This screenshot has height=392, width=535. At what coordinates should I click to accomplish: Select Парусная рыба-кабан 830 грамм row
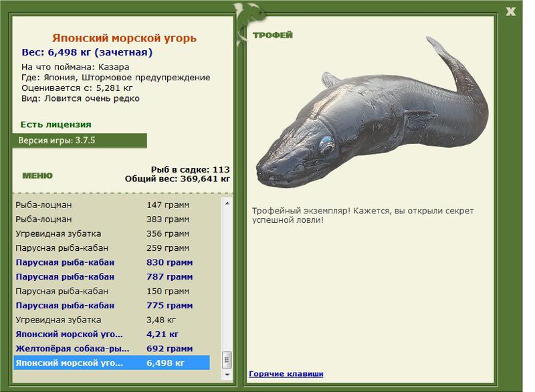coord(112,262)
